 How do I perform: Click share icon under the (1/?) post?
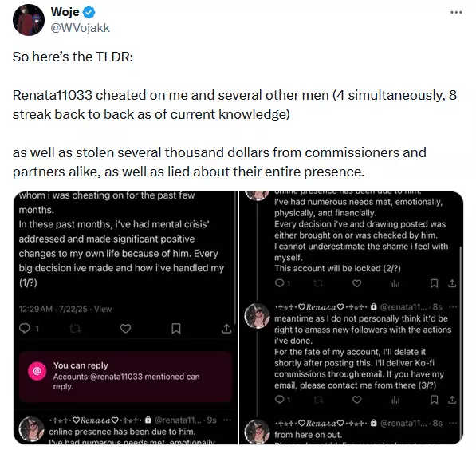click(x=226, y=329)
